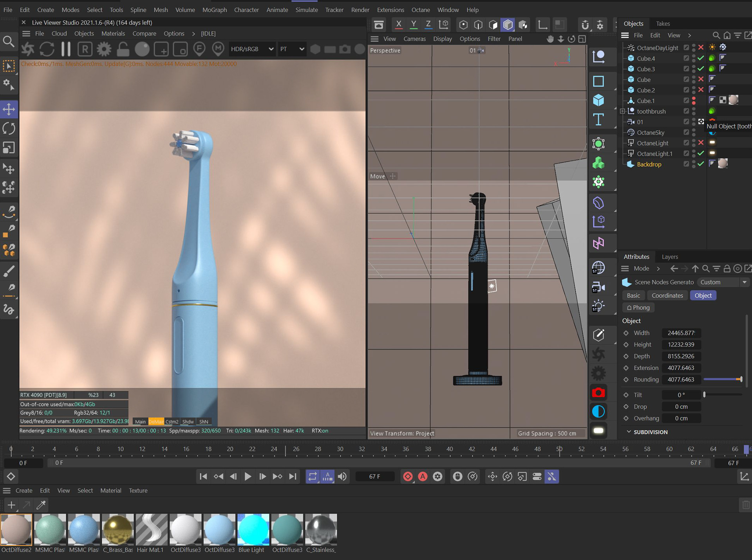The width and height of the screenshot is (752, 560).
Task: Switch to the Coordinates tab
Action: [667, 295]
